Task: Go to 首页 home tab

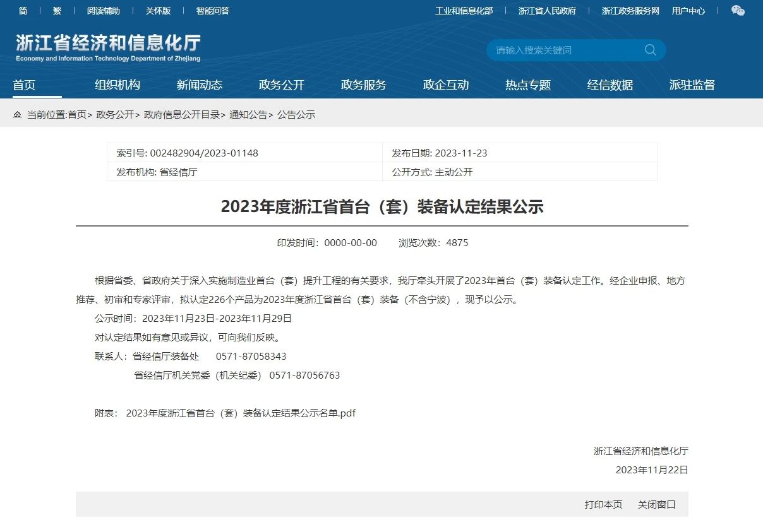Action: click(24, 85)
